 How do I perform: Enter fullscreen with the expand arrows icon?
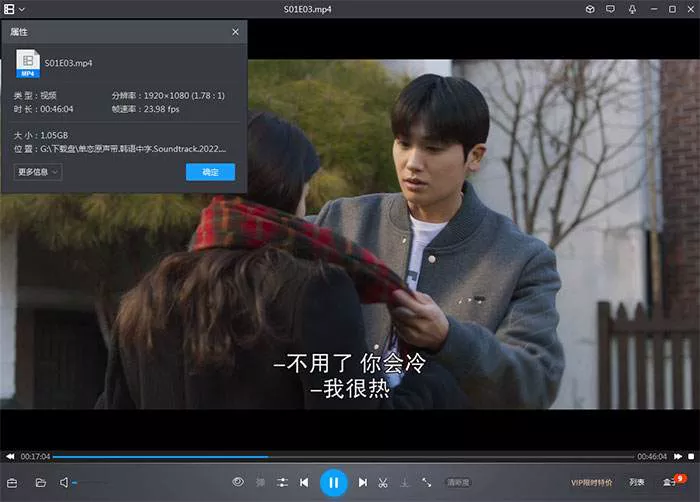click(427, 483)
